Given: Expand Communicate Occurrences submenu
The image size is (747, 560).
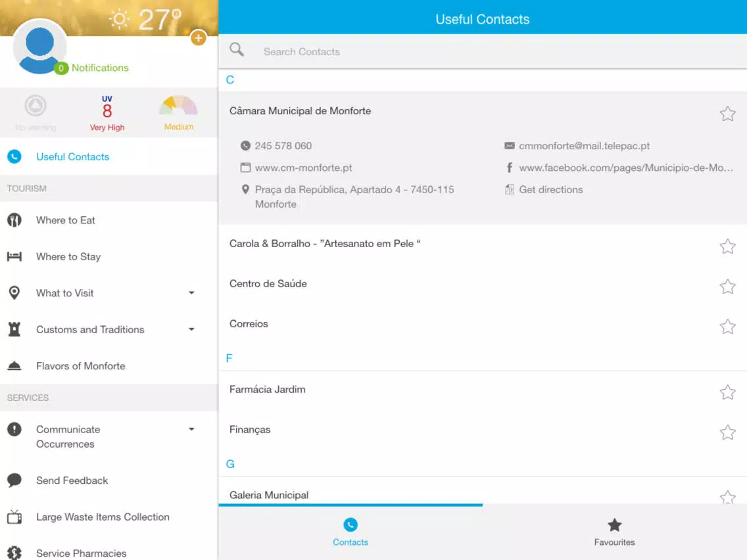Looking at the screenshot, I should tap(191, 429).
